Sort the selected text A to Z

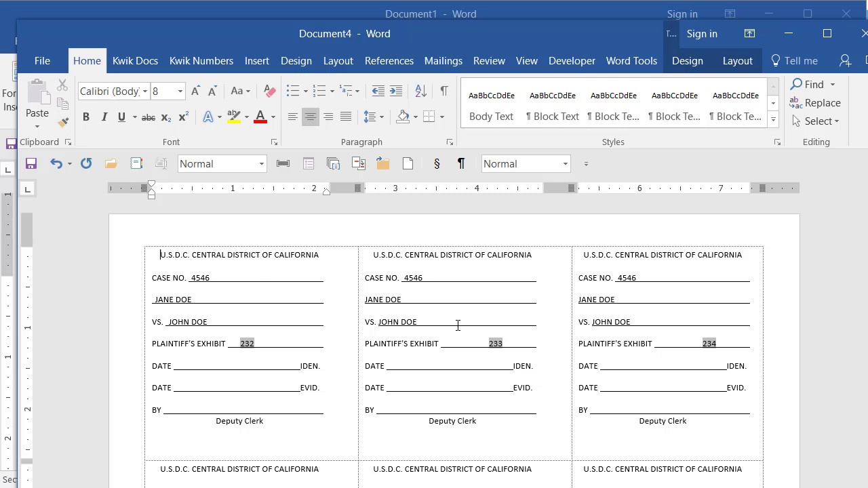point(420,91)
